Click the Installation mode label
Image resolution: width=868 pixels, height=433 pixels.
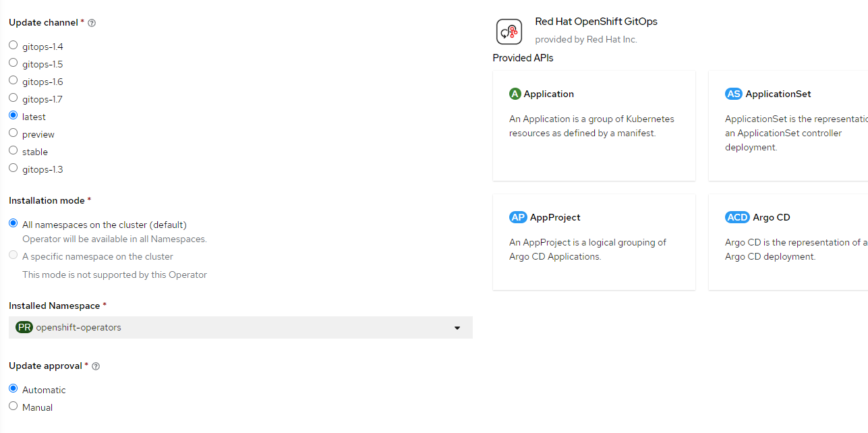point(47,201)
